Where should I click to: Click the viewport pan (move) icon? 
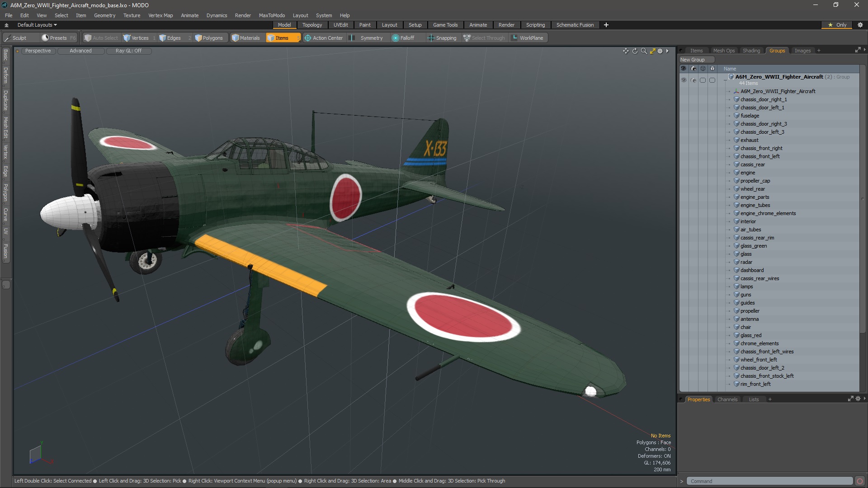point(626,51)
